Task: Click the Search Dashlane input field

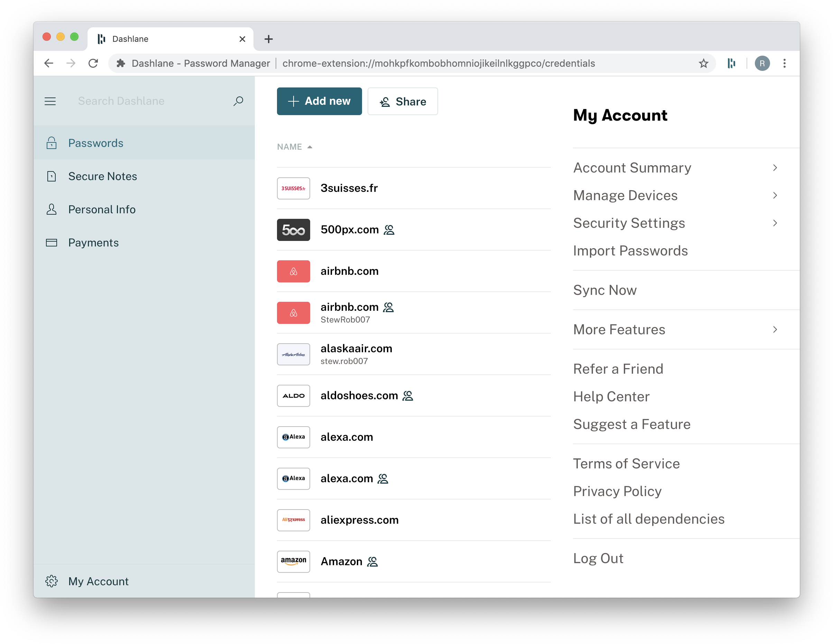Action: [x=149, y=101]
